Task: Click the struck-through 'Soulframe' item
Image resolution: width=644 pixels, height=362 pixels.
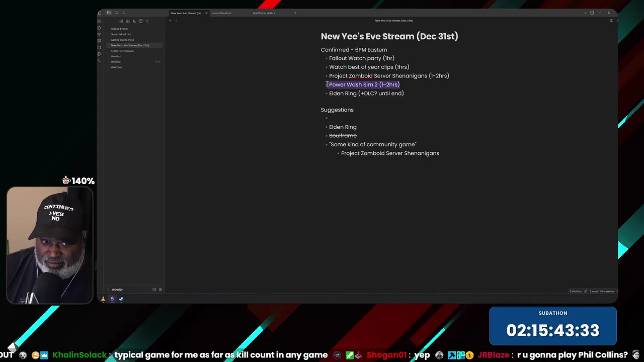Action: (x=343, y=136)
